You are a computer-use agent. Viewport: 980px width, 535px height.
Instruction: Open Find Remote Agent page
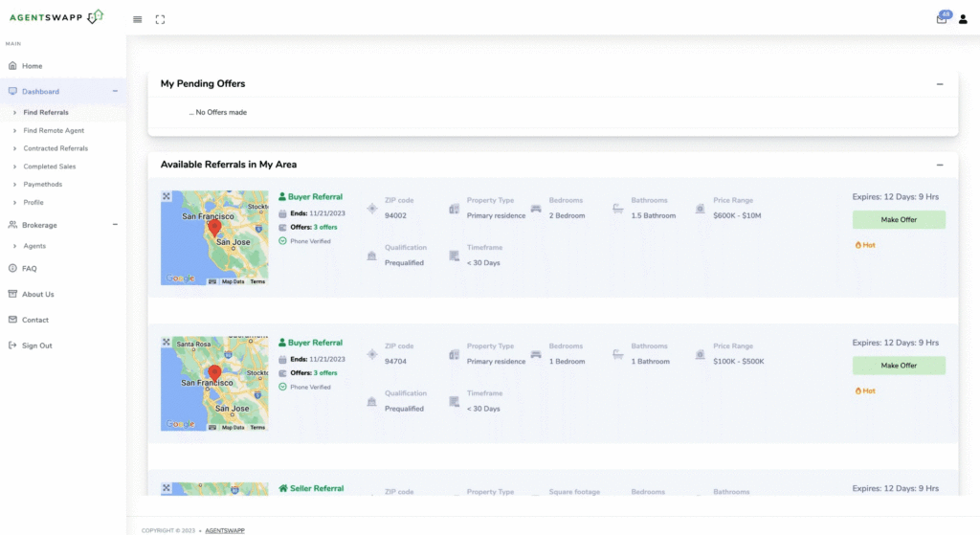[54, 130]
